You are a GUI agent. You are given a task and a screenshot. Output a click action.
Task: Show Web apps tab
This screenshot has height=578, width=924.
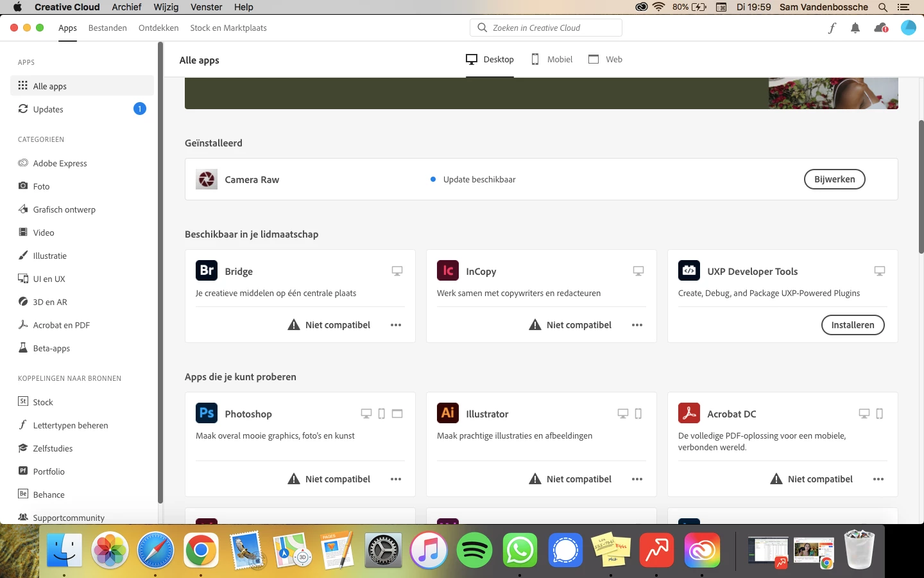606,59
